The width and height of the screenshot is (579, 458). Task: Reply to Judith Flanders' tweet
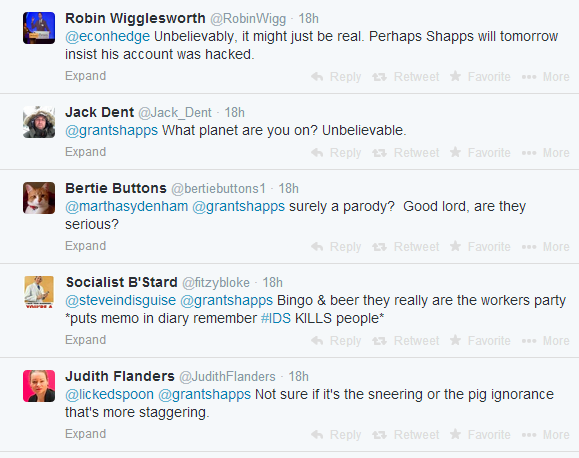336,434
